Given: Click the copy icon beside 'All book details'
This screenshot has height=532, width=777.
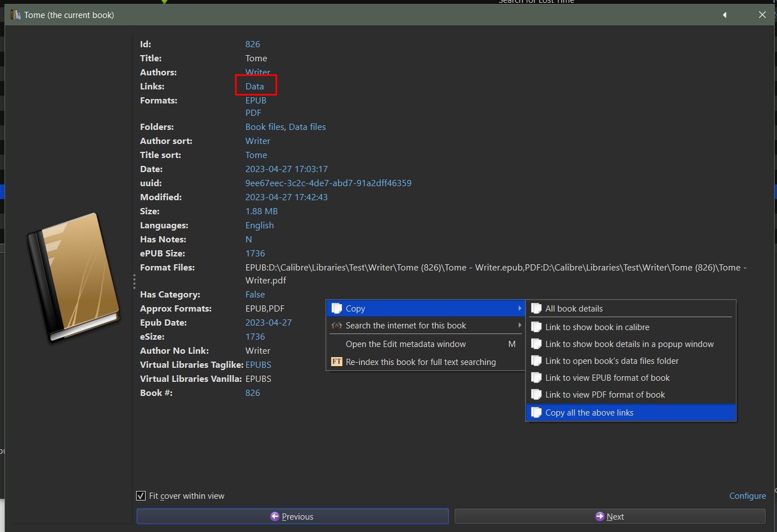Looking at the screenshot, I should 536,308.
